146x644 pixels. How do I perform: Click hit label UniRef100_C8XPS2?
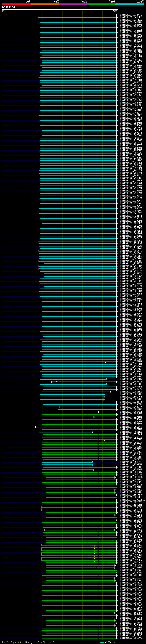pyautogui.click(x=131, y=105)
